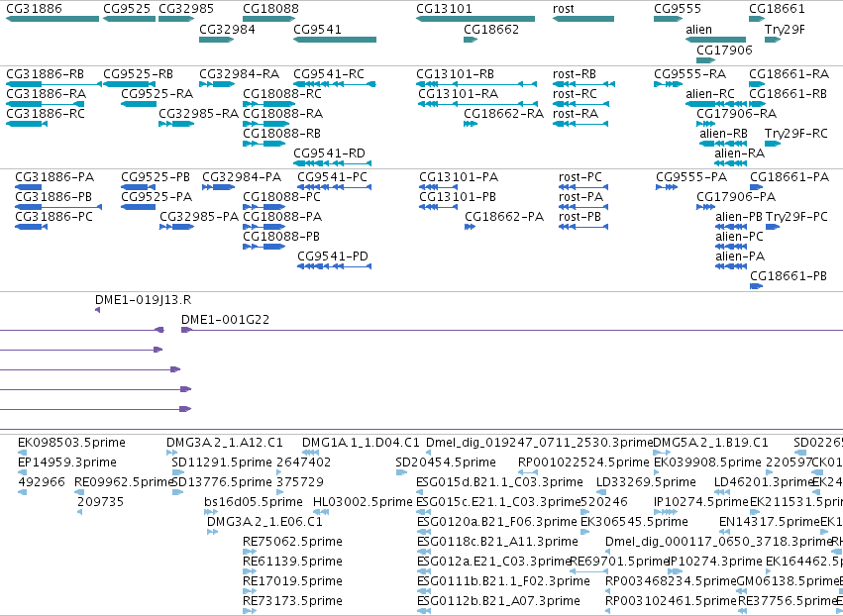Click EST RP003102461.5prime
The image size is (843, 616).
[x=608, y=611]
